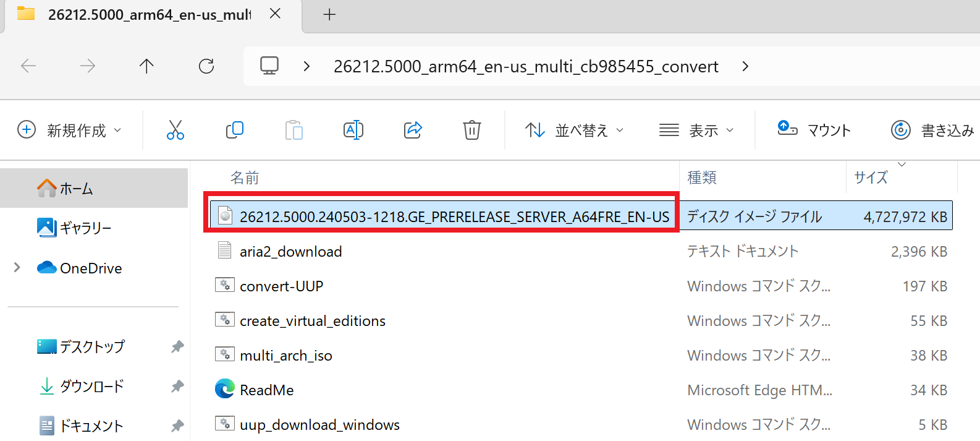Click the ReadMe Edge icon
Viewport: 980px width, 441px height.
tap(225, 388)
